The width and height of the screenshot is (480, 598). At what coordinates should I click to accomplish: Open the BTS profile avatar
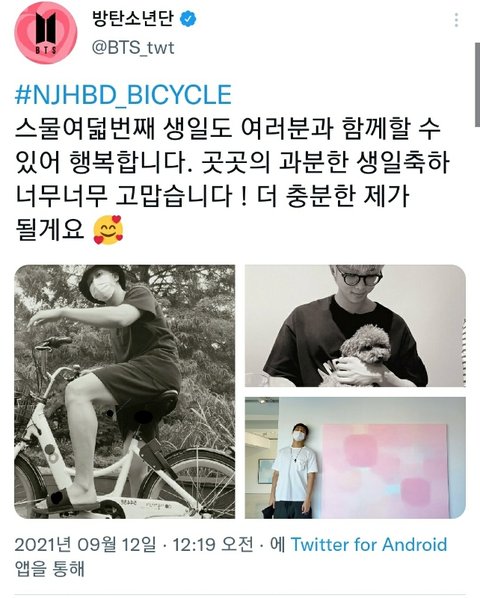point(46,32)
